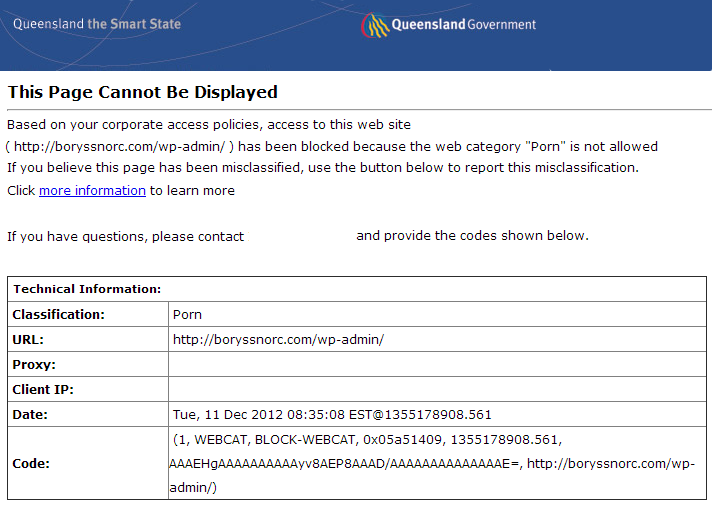Click the empty Client IP value cell
This screenshot has height=508, width=712.
(x=437, y=389)
